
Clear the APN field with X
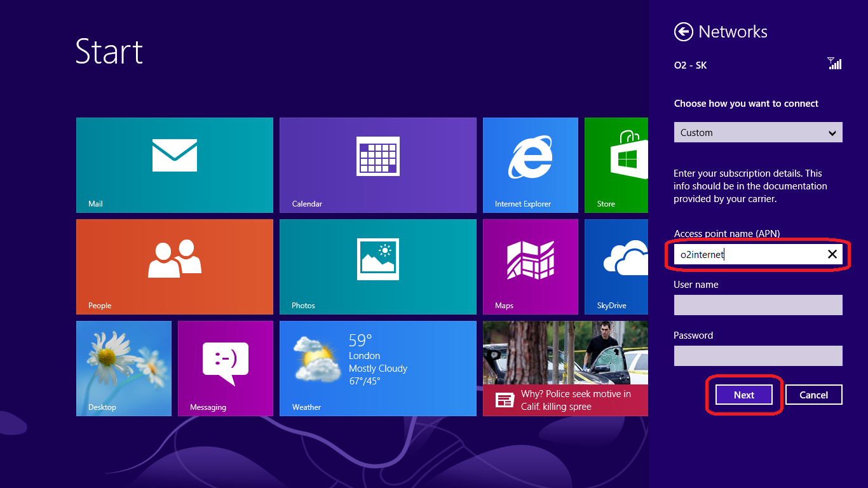pyautogui.click(x=832, y=255)
